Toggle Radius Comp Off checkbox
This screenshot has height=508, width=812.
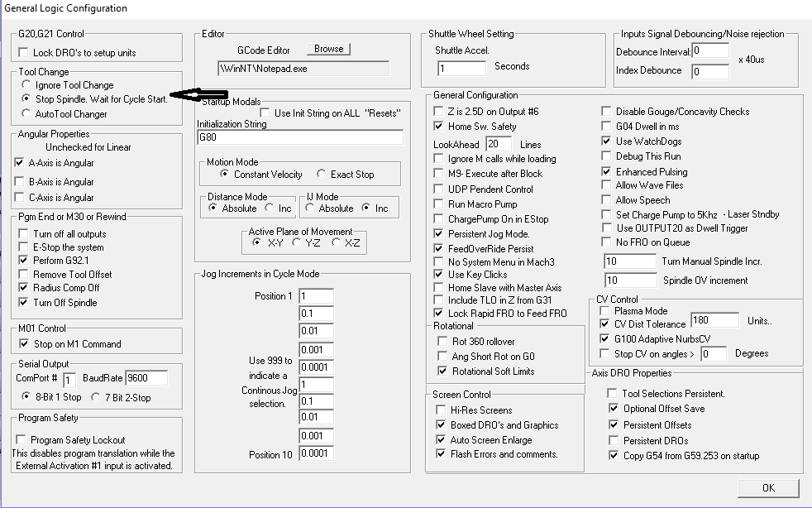(x=23, y=288)
